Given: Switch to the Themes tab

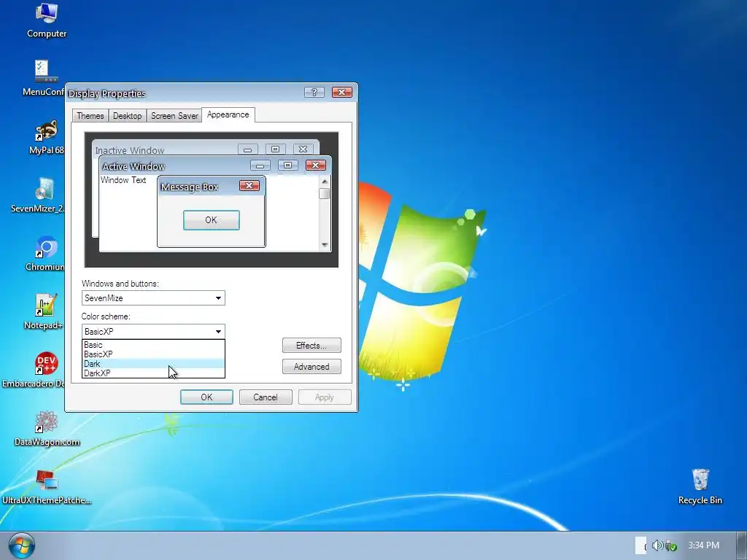Looking at the screenshot, I should pyautogui.click(x=90, y=116).
